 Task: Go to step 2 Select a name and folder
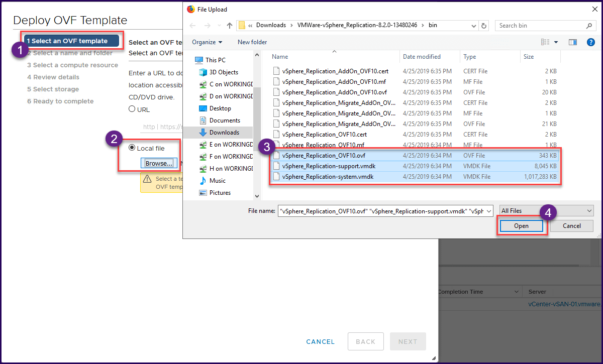click(x=70, y=53)
